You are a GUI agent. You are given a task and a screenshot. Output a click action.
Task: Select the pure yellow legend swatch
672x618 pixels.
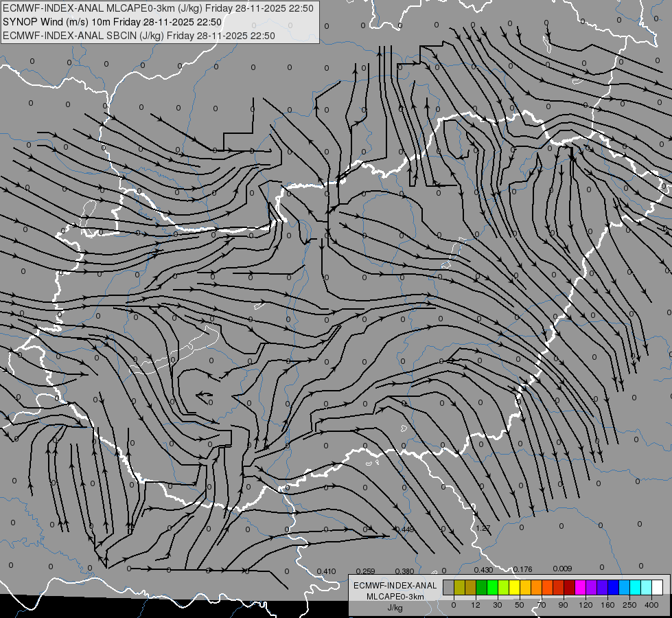[x=514, y=587]
